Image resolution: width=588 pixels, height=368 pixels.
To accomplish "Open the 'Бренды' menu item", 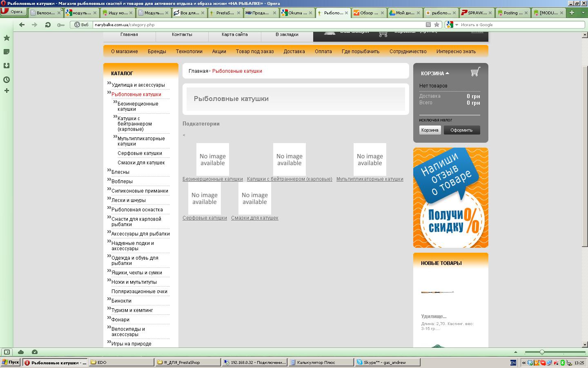I will [x=157, y=52].
